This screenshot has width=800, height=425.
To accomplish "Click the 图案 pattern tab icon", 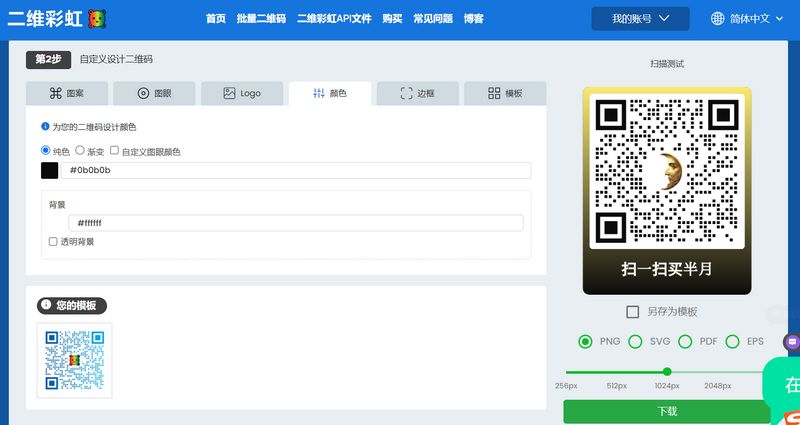I will [x=56, y=93].
